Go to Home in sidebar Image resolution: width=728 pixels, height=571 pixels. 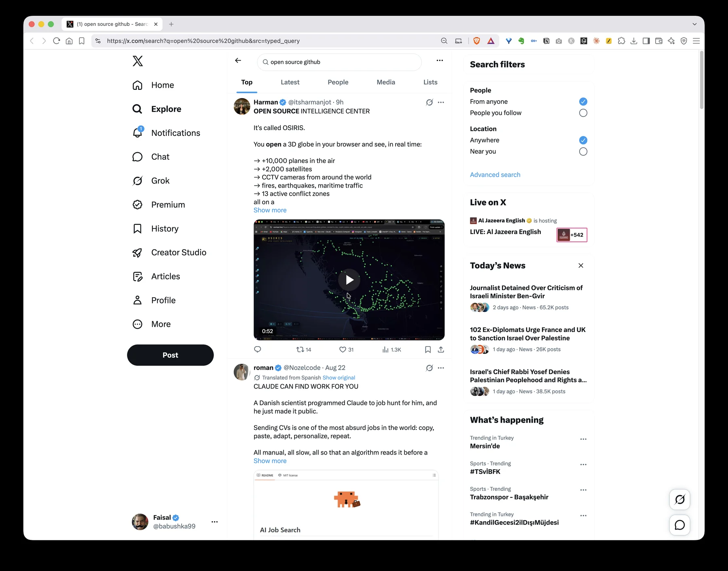click(x=153, y=85)
